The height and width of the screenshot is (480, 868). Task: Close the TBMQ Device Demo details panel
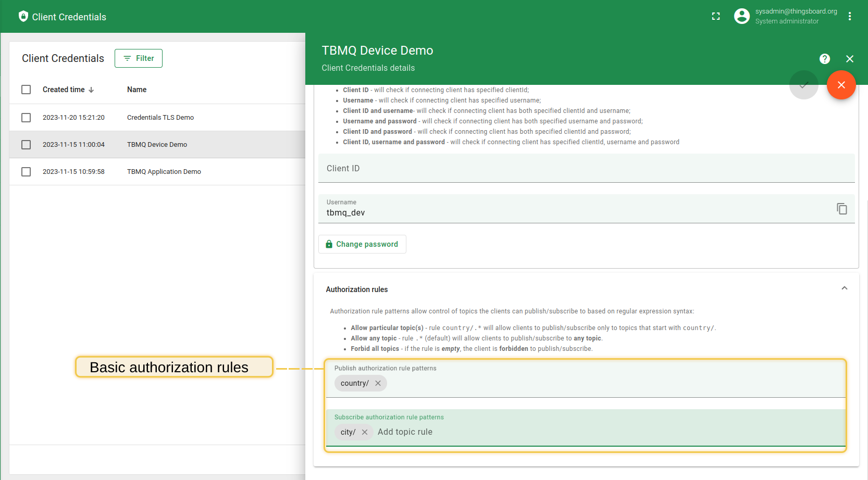point(850,59)
